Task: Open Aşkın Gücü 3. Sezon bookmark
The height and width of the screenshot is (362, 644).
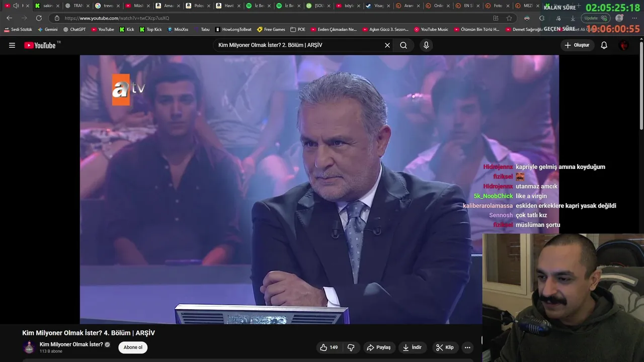Action: click(385, 30)
